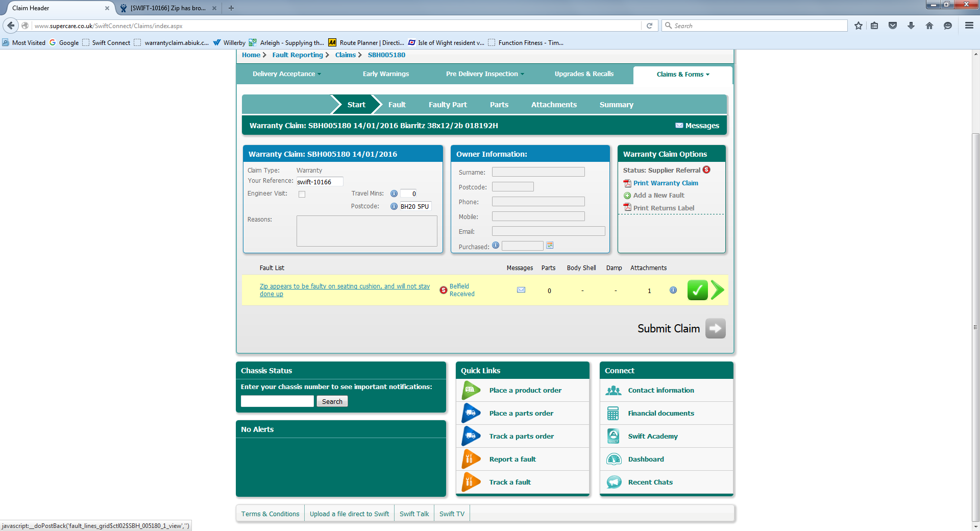Switch to the SWIFT-10166 browser tab
The image size is (980, 531).
(168, 8)
